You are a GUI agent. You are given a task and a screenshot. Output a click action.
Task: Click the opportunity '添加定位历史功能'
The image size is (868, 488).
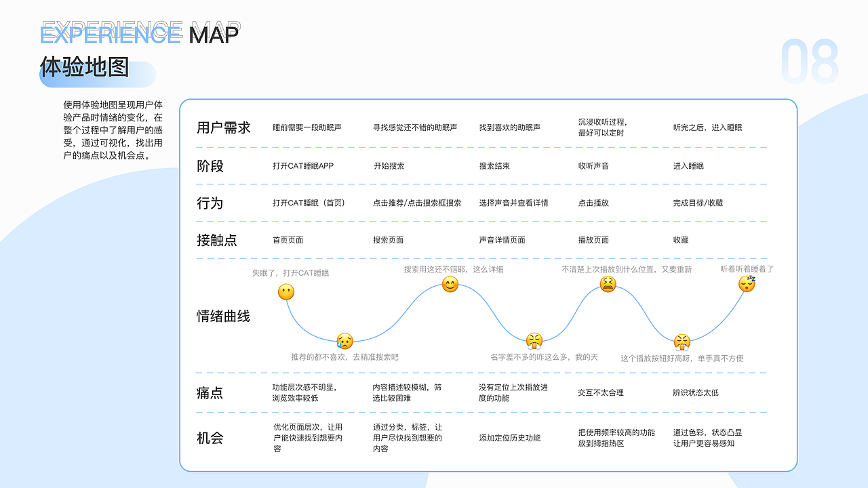[510, 438]
